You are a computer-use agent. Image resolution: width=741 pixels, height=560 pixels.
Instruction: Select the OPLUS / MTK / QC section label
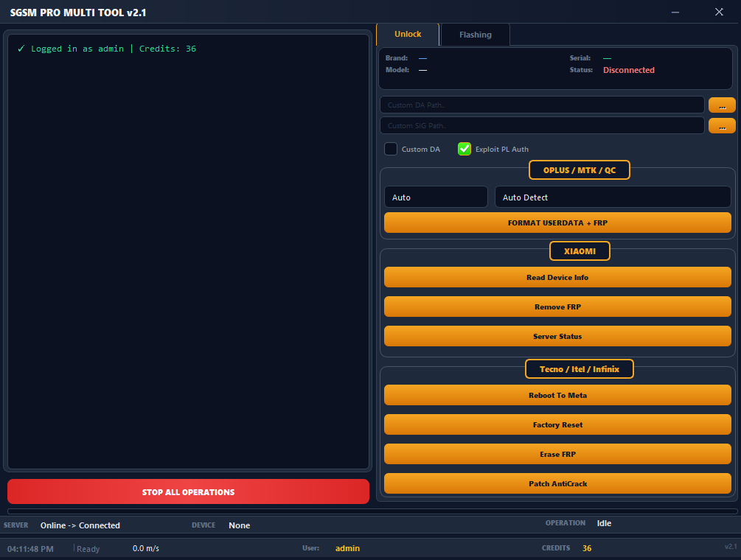[x=580, y=170]
